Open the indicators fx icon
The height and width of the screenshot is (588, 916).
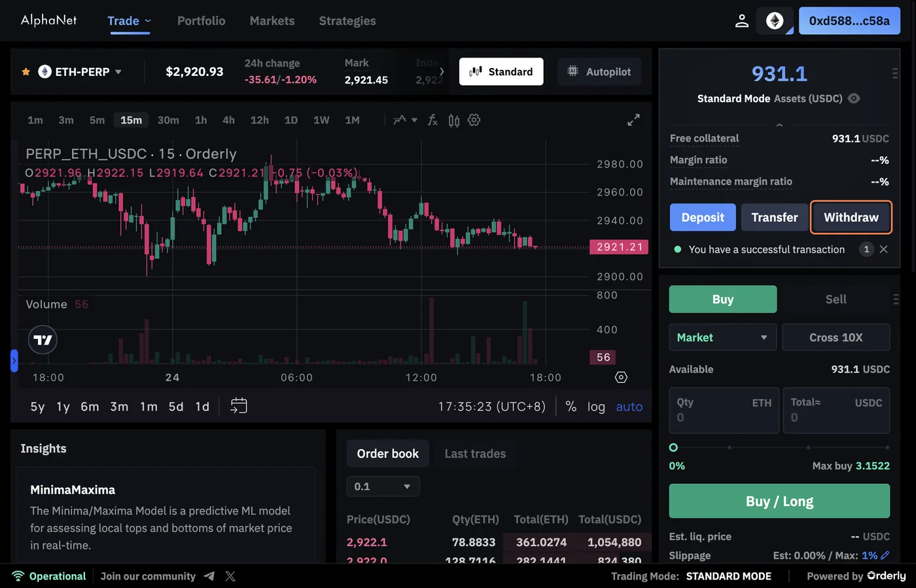[x=432, y=120]
